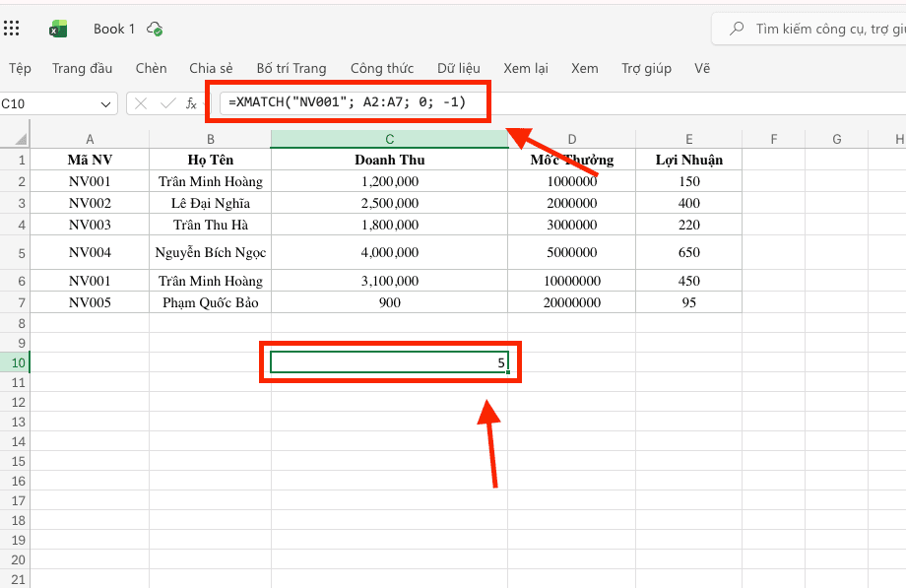906x588 pixels.
Task: Select column G header
Action: 837,139
